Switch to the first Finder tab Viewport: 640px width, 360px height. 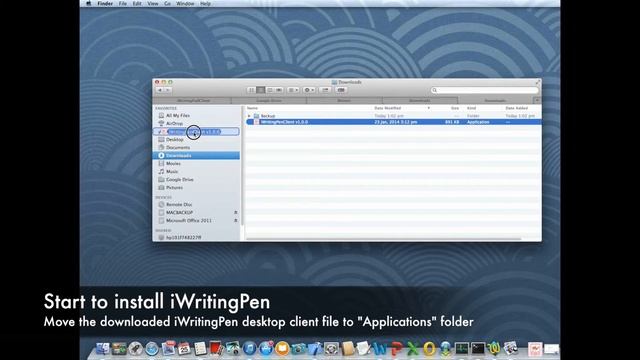click(193, 100)
